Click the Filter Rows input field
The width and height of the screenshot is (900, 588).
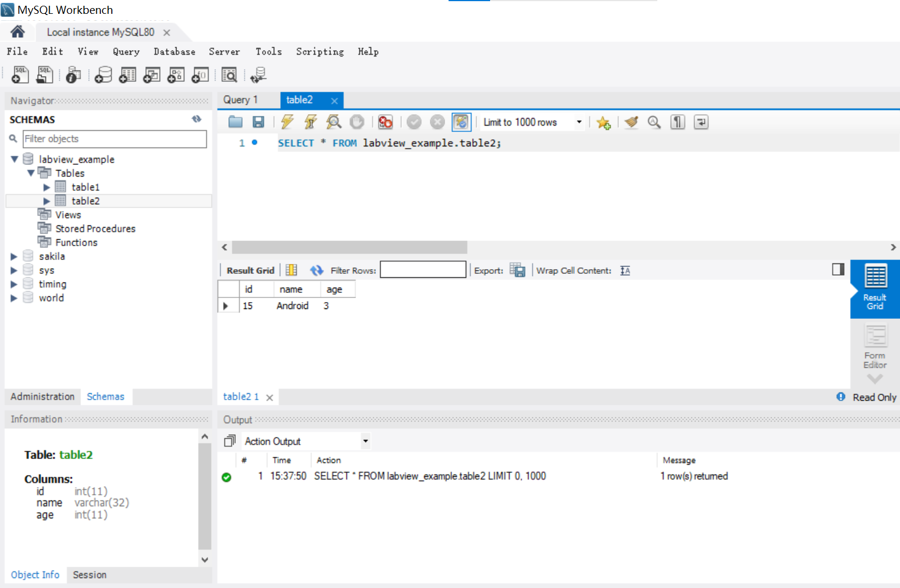pos(423,269)
